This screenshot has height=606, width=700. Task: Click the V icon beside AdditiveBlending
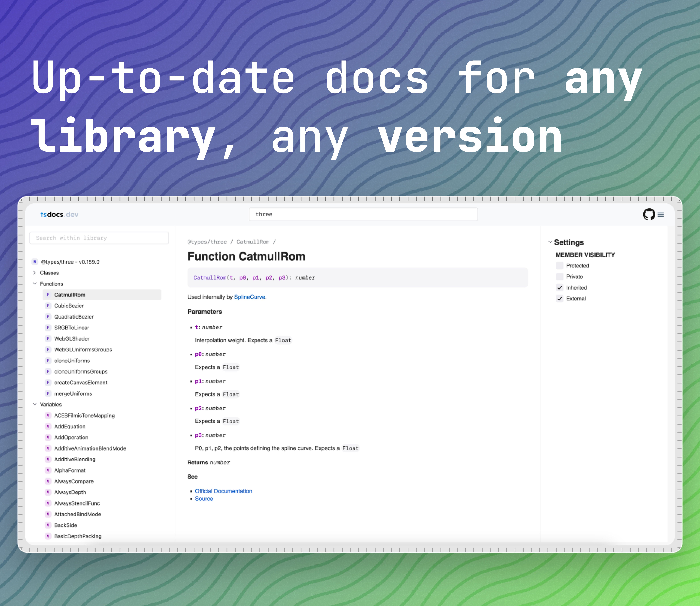coord(48,459)
